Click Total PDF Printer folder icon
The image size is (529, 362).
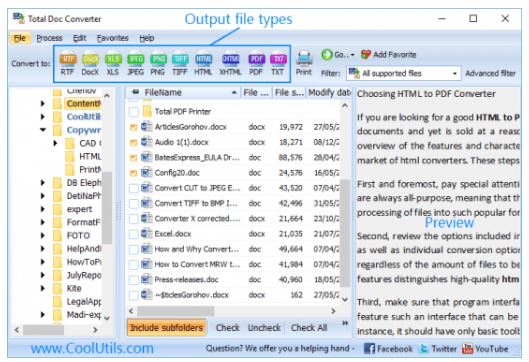pos(147,111)
